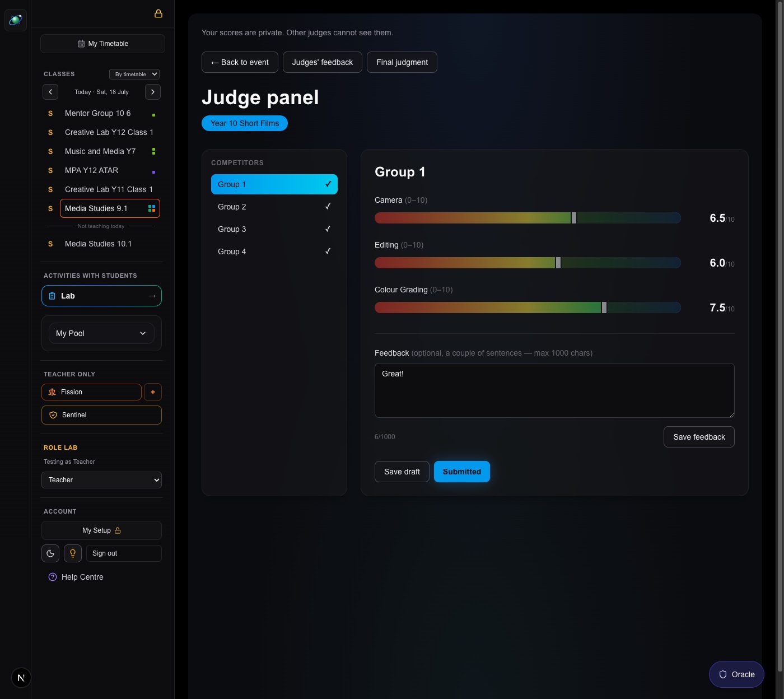The height and width of the screenshot is (699, 784).
Task: Click the Fission scales icon
Action: point(52,392)
